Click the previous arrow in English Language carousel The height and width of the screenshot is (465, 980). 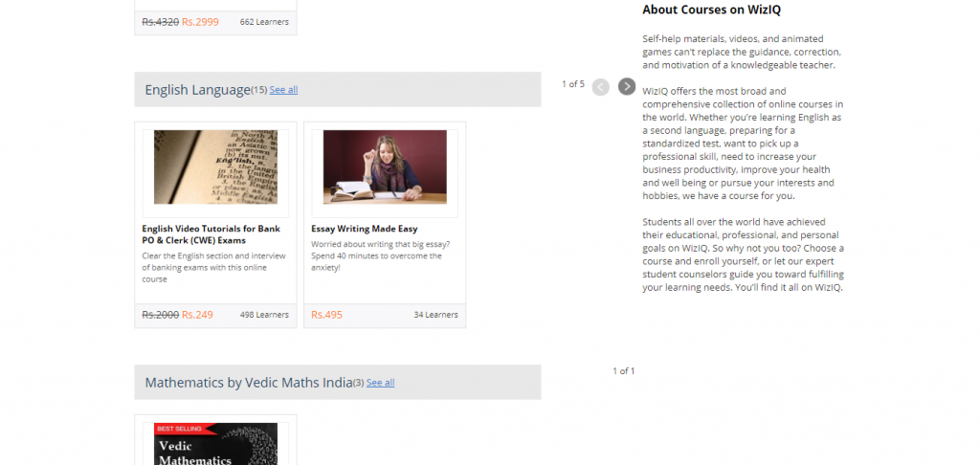pos(600,87)
